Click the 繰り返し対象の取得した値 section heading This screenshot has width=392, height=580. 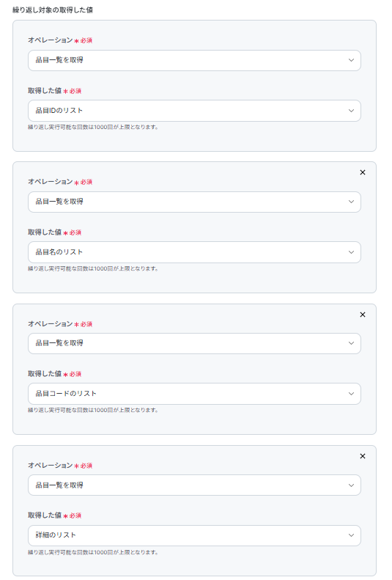click(53, 10)
